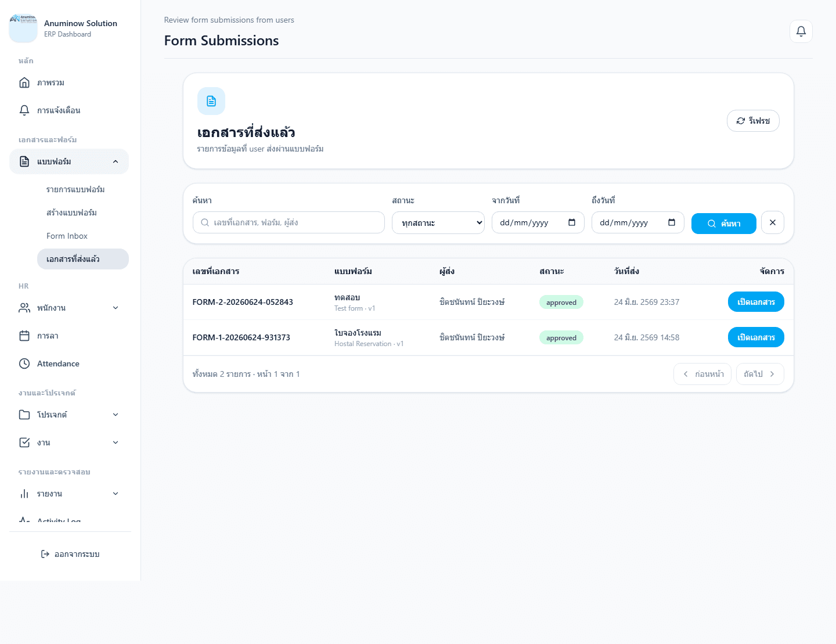Select เอกสารที่ส่งแล้ว in sidebar
836x644 pixels.
tap(83, 259)
